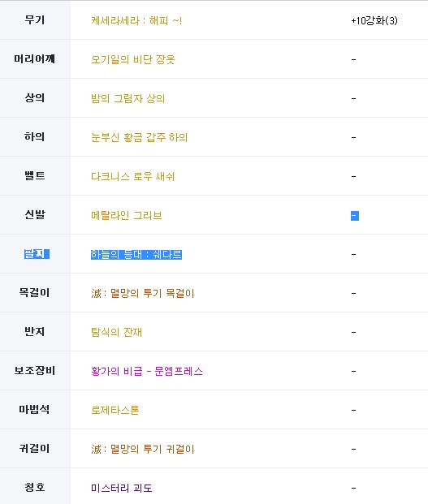The height and width of the screenshot is (504, 428).
Task: Select the 탐식의 잔재 ring item
Action: tap(116, 332)
